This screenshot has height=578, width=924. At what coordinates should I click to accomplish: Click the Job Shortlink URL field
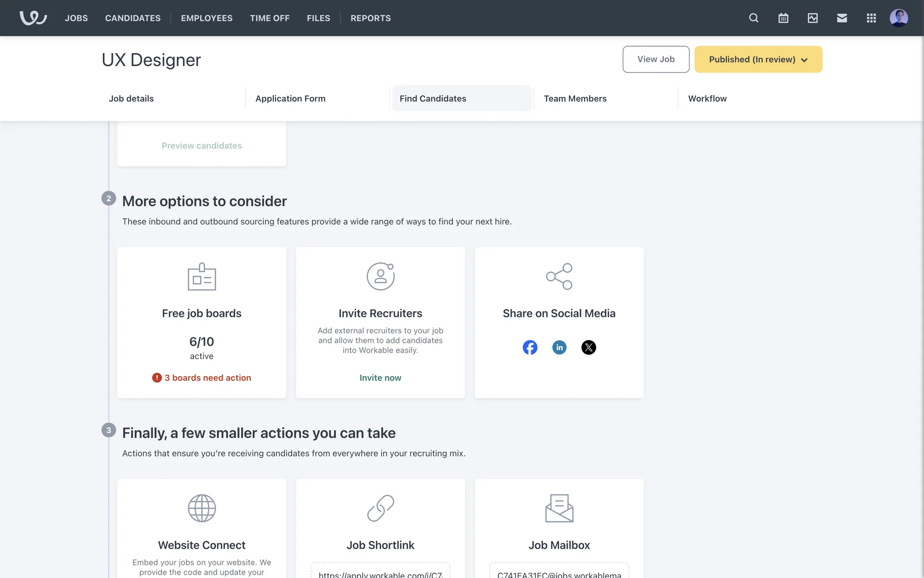click(380, 573)
